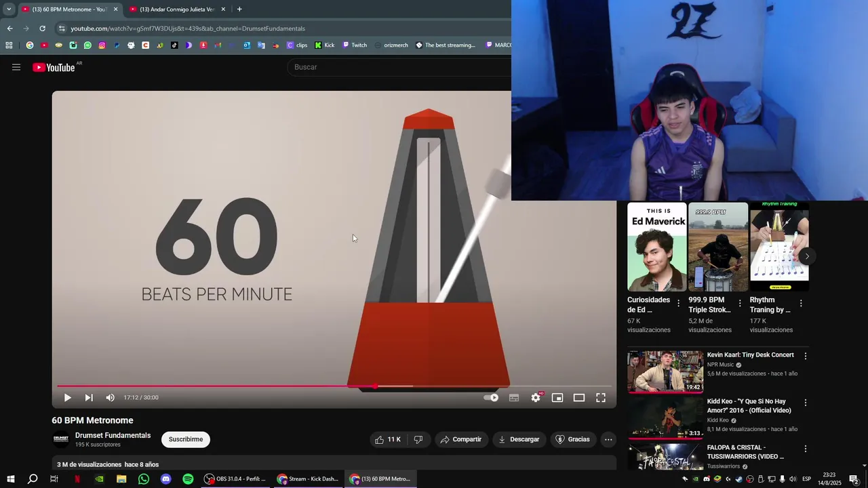
Task: Open options menu for Kidd Keo video
Action: [806, 403]
